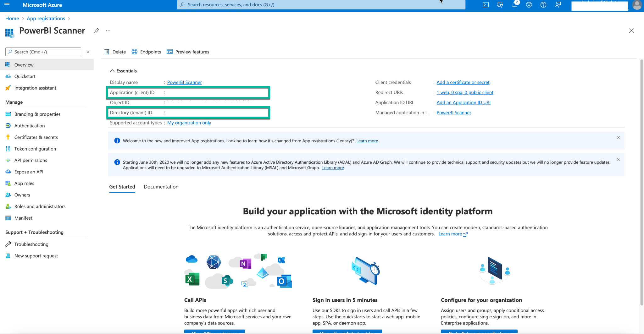
Task: Click Learn more in welcome banner
Action: 367,141
